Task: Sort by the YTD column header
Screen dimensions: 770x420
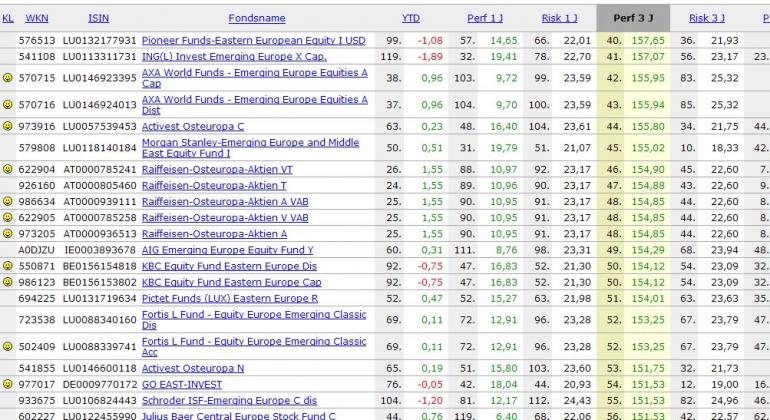Action: pos(411,18)
